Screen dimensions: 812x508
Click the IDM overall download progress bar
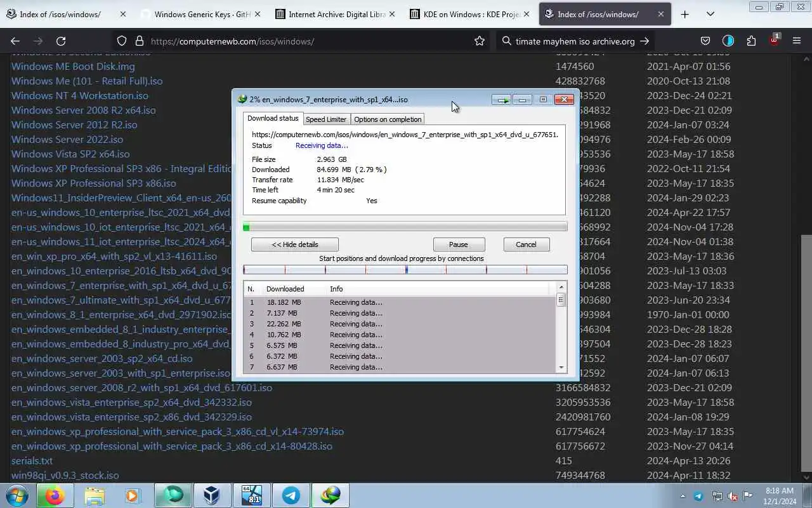coord(405,227)
